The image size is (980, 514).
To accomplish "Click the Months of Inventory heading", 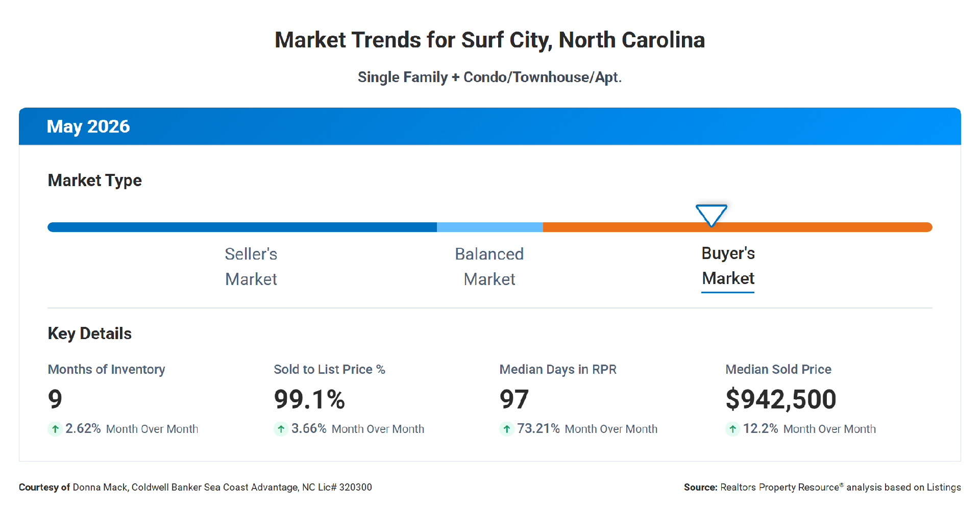I will [106, 369].
